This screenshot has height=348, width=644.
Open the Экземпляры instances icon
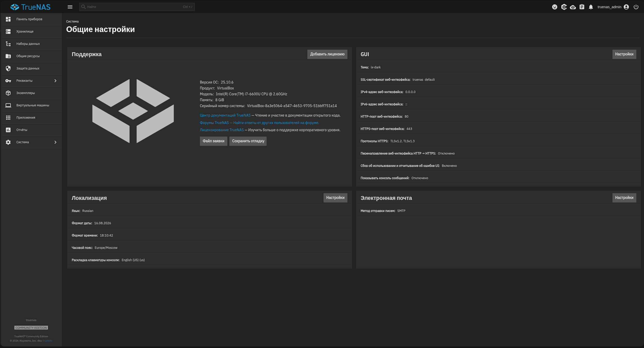coord(8,93)
